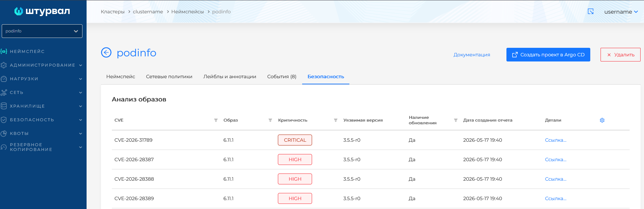Click the Штурвал logo
The height and width of the screenshot is (209, 644).
tap(42, 11)
